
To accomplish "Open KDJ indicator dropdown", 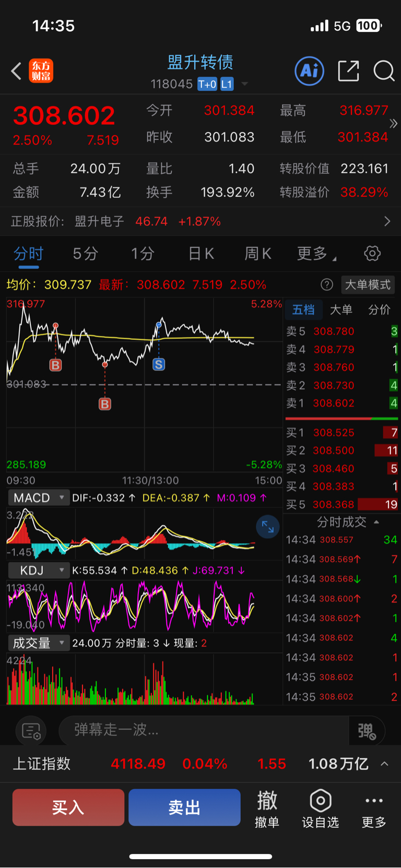I will pos(39,570).
